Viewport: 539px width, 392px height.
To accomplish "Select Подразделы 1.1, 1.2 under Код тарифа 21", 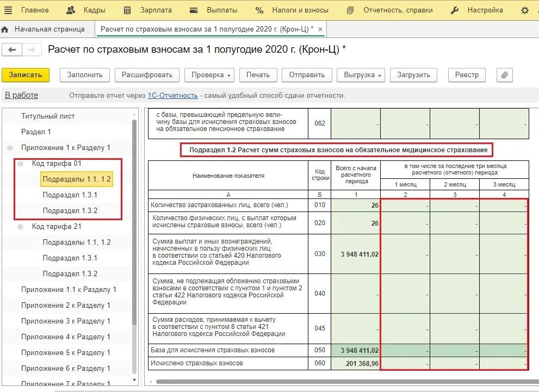I will click(77, 242).
